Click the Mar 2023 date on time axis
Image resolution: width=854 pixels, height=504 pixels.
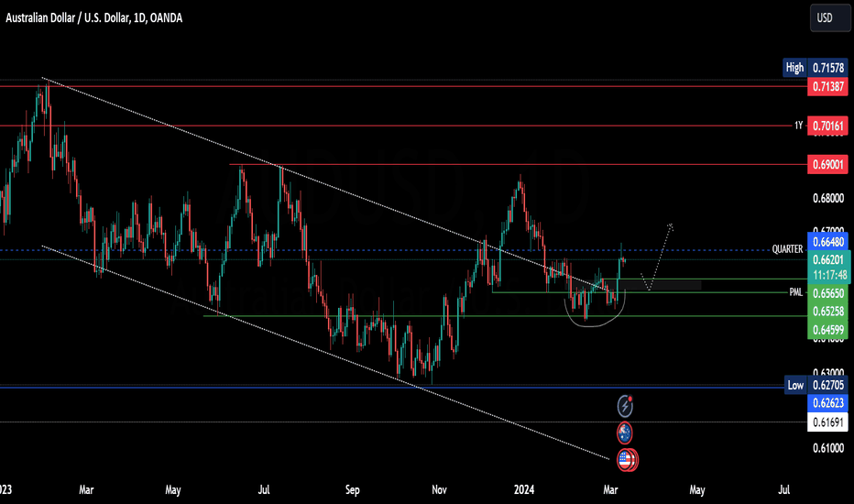86,490
